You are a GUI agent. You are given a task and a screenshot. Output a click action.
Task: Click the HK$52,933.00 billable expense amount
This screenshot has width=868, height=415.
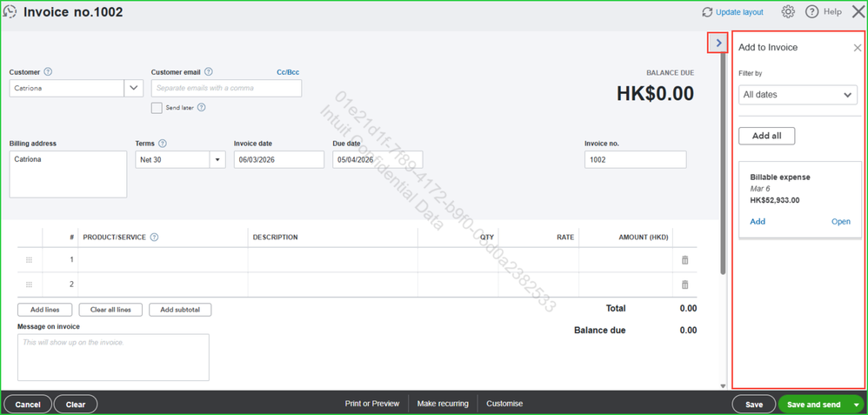coord(775,201)
